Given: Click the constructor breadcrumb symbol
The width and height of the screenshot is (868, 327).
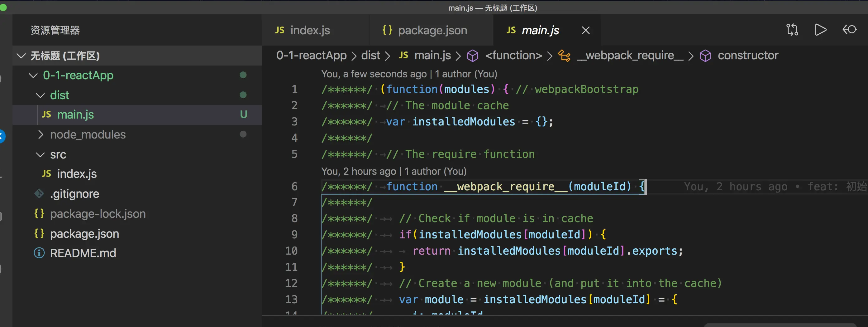Looking at the screenshot, I should (748, 55).
